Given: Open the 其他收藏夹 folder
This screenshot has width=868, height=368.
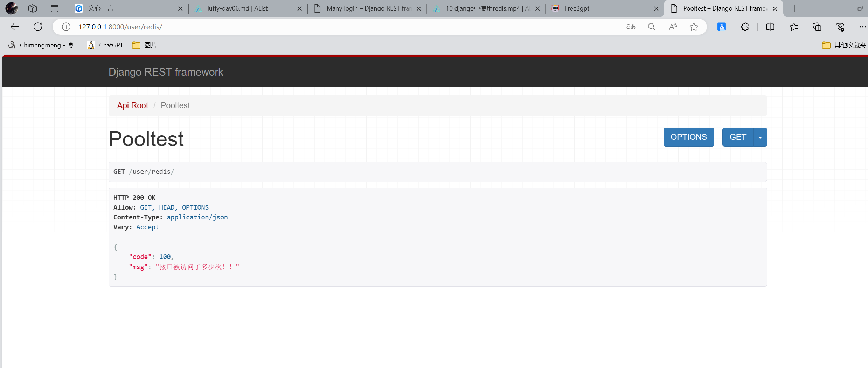Looking at the screenshot, I should 844,45.
